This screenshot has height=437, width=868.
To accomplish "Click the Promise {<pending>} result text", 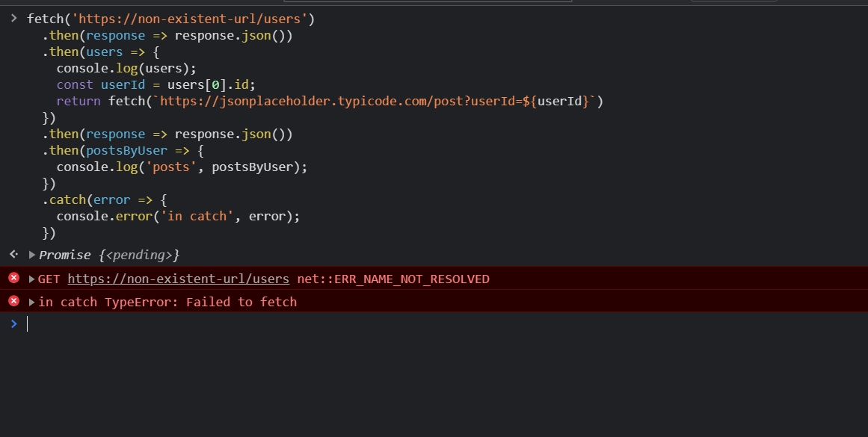I will pyautogui.click(x=110, y=255).
